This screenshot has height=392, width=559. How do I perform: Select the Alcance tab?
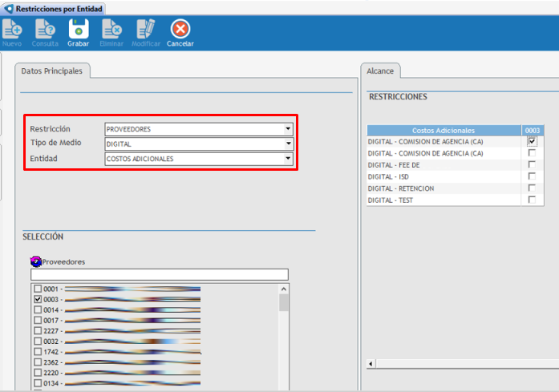[380, 71]
